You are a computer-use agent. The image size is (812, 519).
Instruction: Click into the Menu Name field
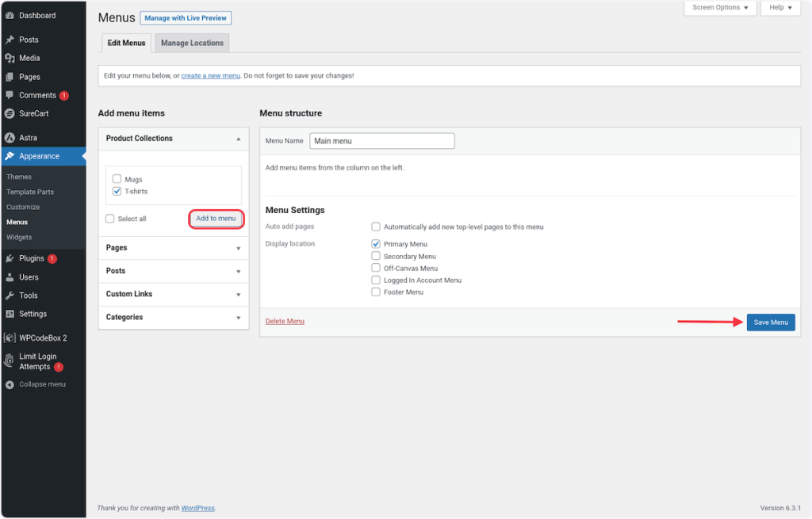381,141
